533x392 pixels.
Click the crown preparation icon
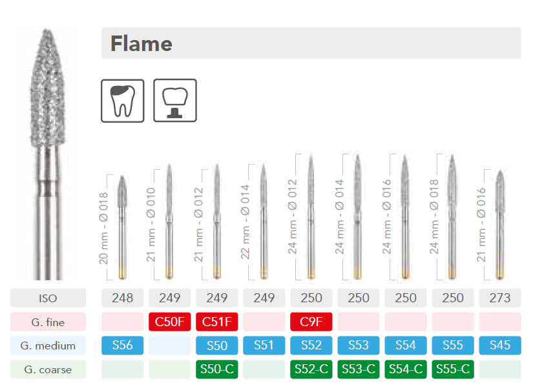(x=175, y=101)
